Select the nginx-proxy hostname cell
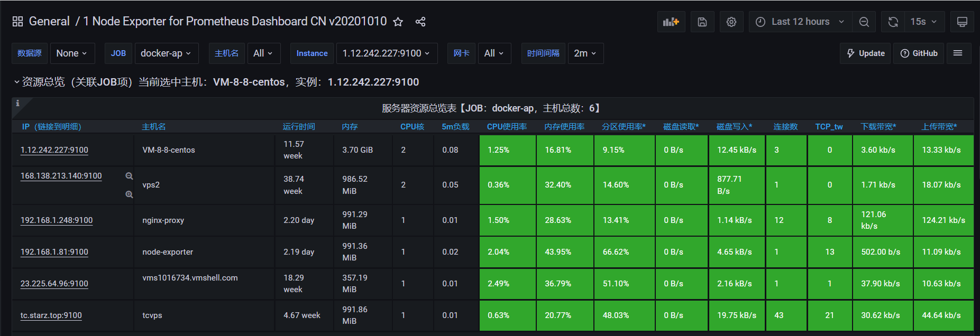Viewport: 980px width, 336px height. [x=204, y=220]
